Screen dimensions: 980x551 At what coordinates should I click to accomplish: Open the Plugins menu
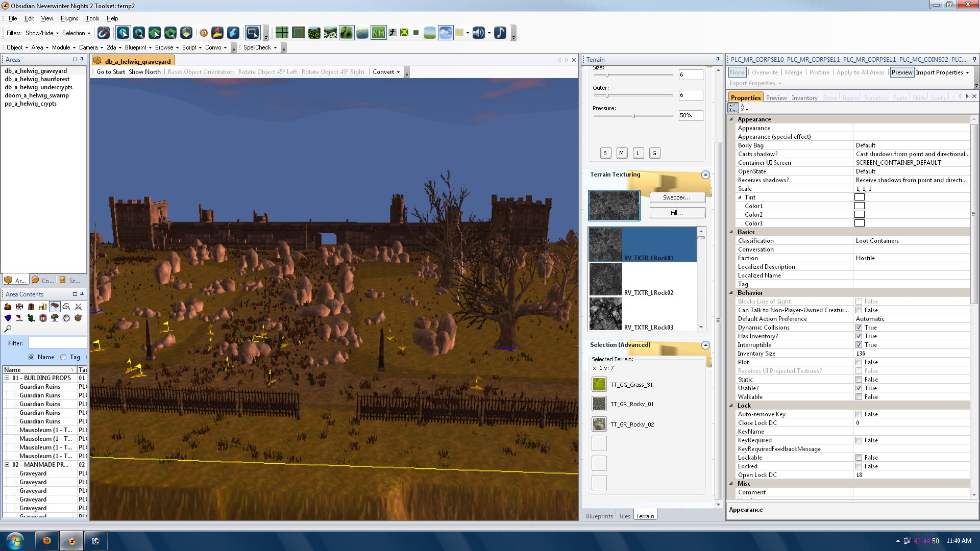click(x=69, y=18)
